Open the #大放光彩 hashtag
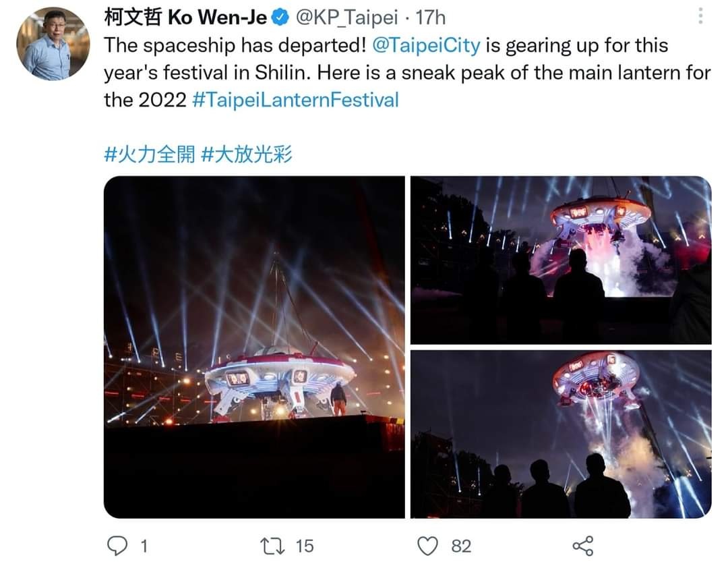 pyautogui.click(x=247, y=154)
